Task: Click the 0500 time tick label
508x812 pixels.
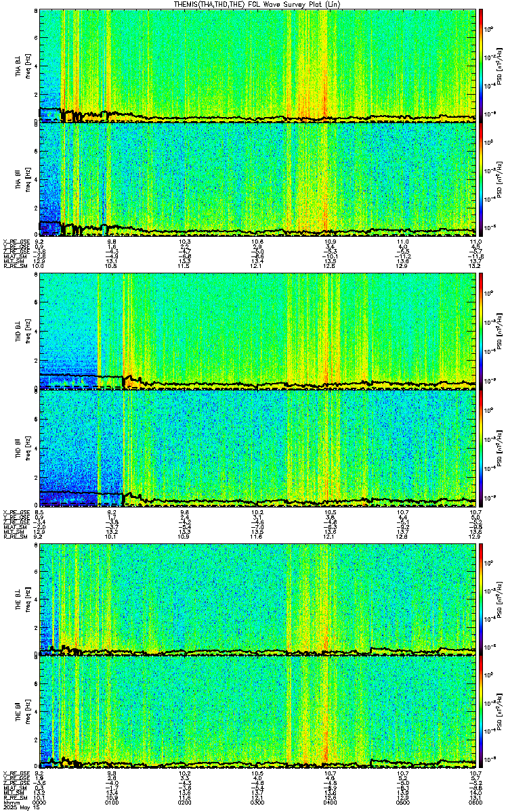Action: coord(403,803)
